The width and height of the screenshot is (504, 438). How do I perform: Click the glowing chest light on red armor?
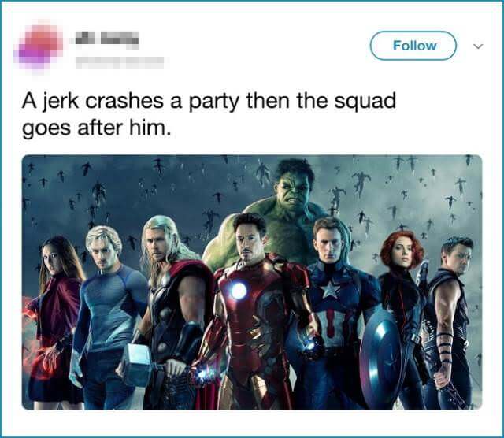[x=239, y=290]
